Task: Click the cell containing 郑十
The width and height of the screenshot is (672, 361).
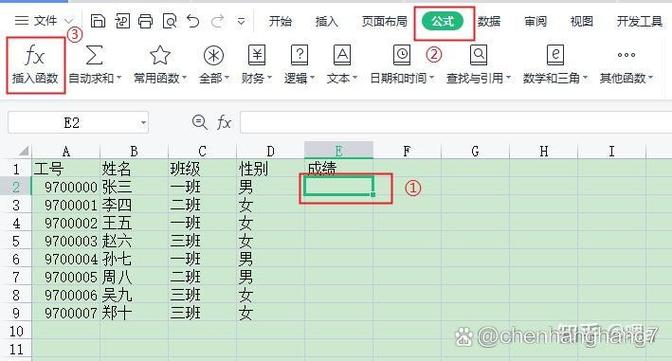Action: coord(134,313)
